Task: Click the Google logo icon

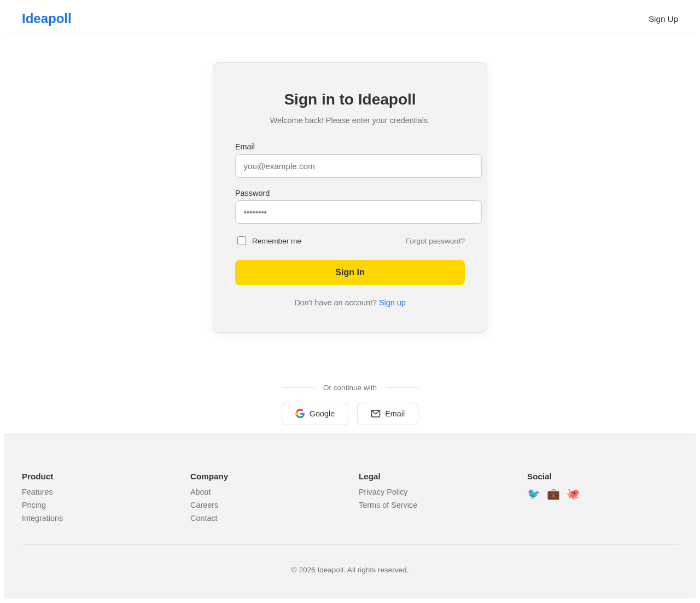Action: [300, 414]
